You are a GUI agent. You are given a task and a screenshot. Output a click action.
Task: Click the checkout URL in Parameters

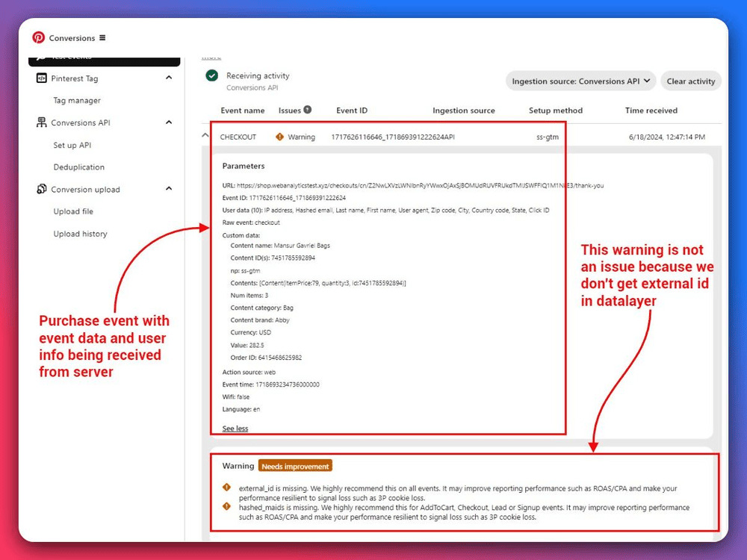(420, 186)
